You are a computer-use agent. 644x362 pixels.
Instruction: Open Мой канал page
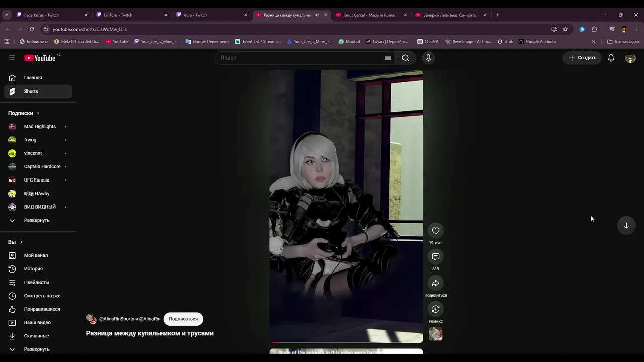click(38, 255)
